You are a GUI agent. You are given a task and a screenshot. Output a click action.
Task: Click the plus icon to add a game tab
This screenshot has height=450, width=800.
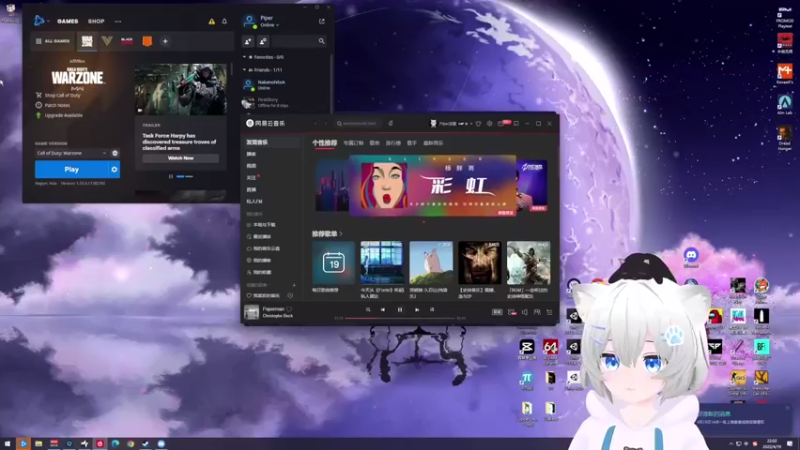[x=165, y=41]
